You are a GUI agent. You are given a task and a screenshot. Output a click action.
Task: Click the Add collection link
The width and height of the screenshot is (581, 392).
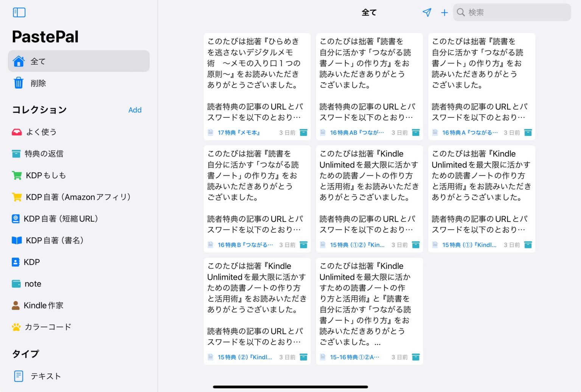point(135,110)
